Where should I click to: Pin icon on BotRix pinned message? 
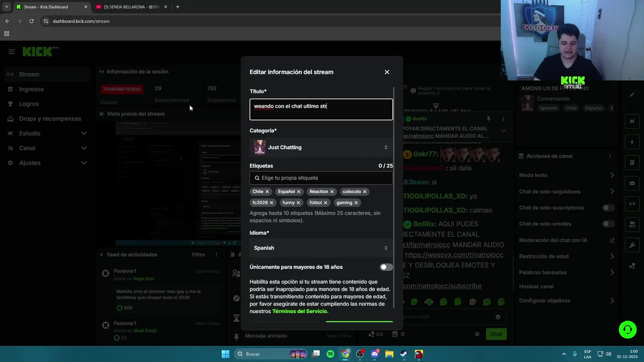(488, 119)
